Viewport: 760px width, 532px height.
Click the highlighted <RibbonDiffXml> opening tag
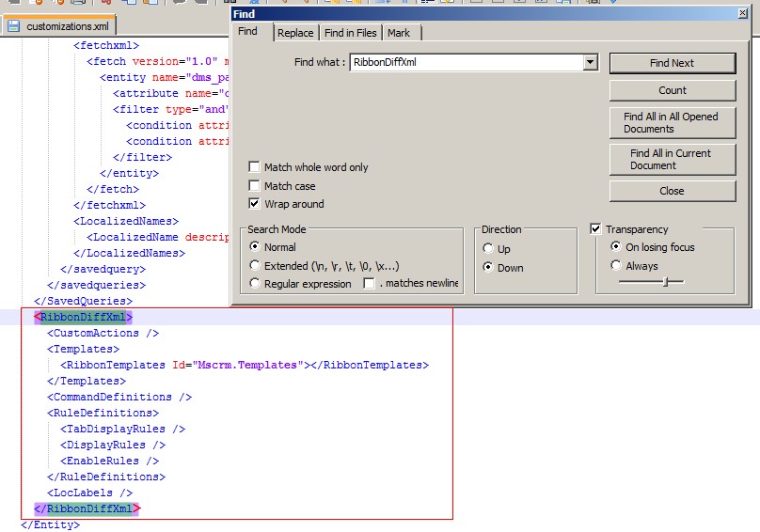tap(83, 317)
